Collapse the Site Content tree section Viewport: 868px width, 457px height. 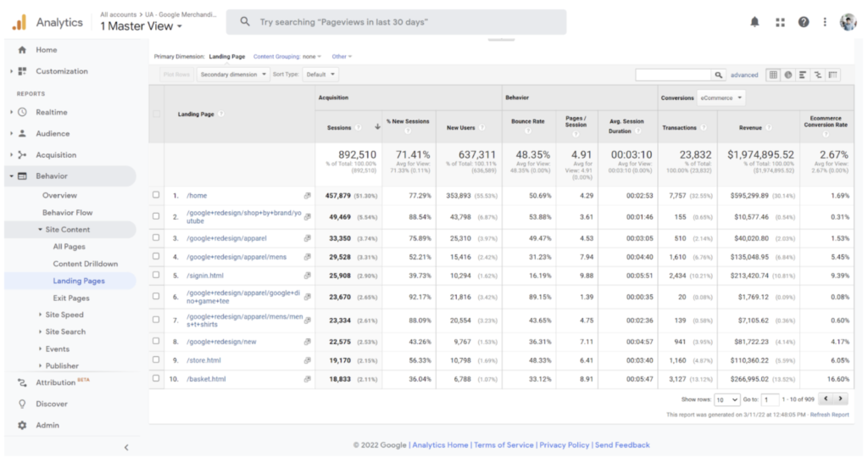[40, 229]
